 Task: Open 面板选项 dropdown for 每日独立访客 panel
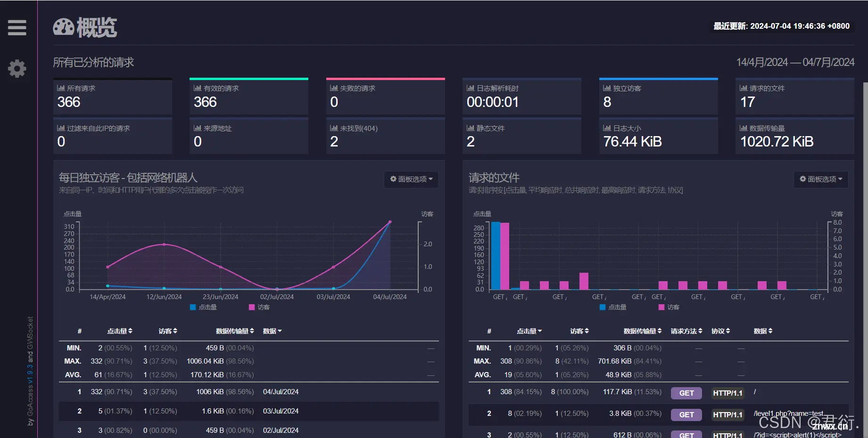click(x=411, y=179)
